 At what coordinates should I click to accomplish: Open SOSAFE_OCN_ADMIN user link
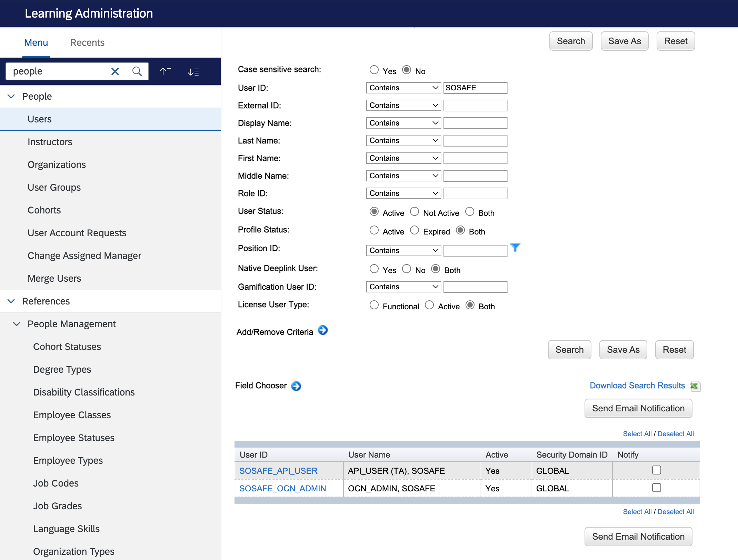click(282, 488)
